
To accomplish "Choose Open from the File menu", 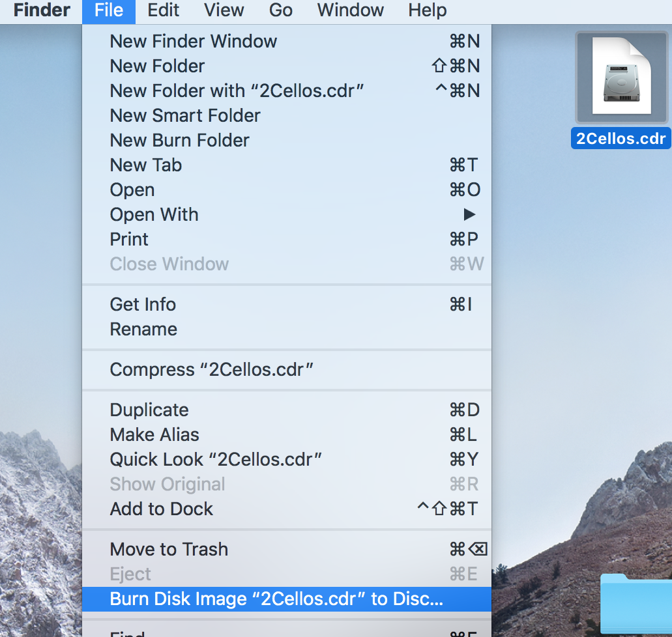I will coord(287,190).
